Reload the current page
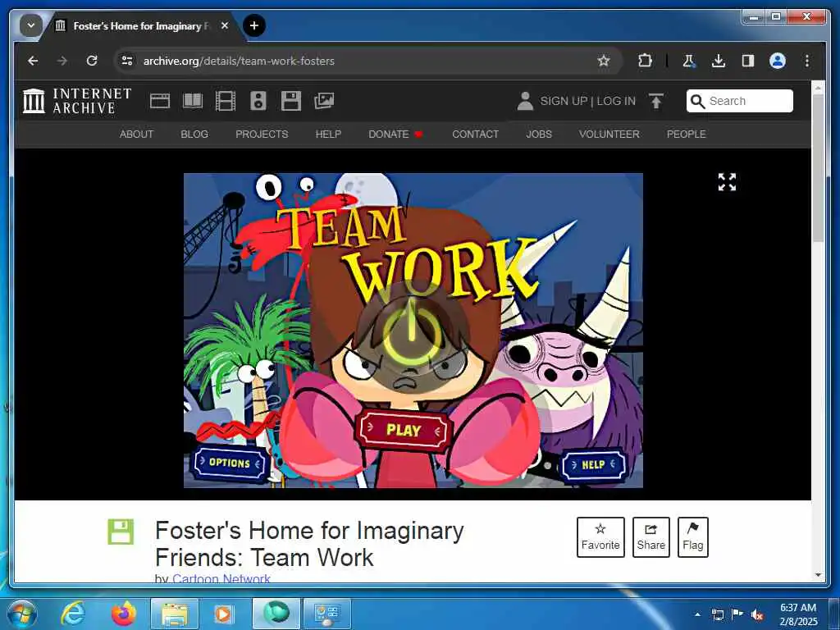 [x=92, y=61]
